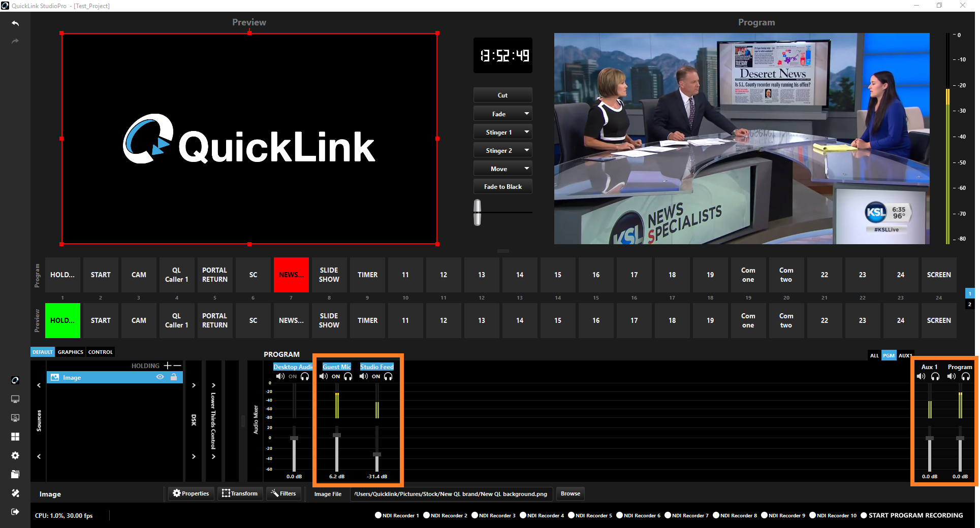Show ALL audio mixer channels

[874, 355]
